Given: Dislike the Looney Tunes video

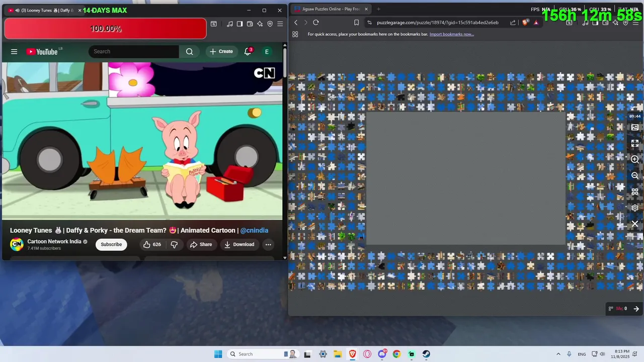Looking at the screenshot, I should [174, 244].
